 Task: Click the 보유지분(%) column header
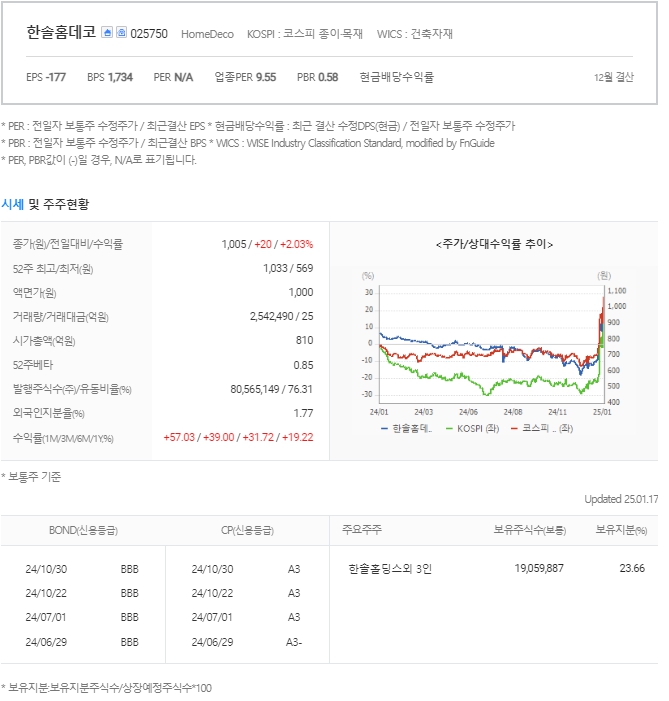click(x=621, y=530)
